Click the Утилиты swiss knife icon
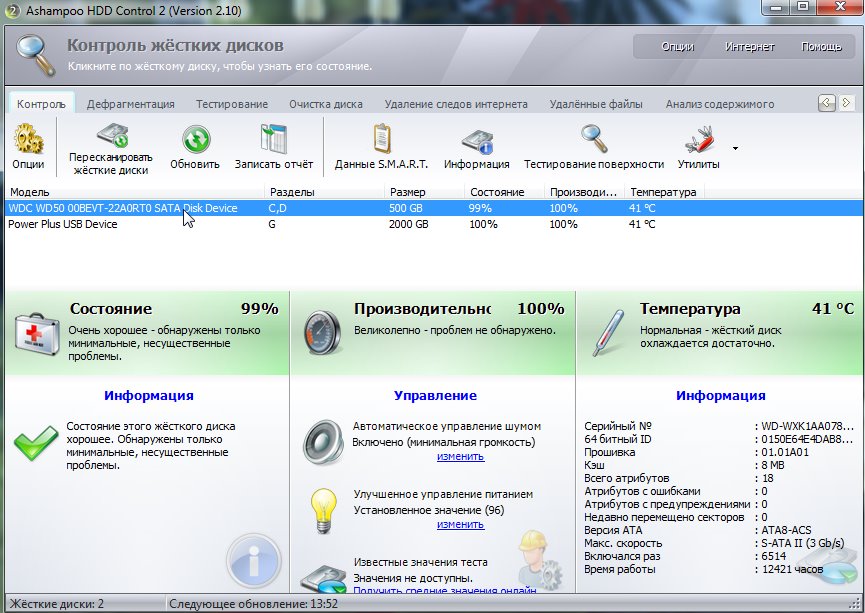The image size is (865, 613). tap(698, 139)
